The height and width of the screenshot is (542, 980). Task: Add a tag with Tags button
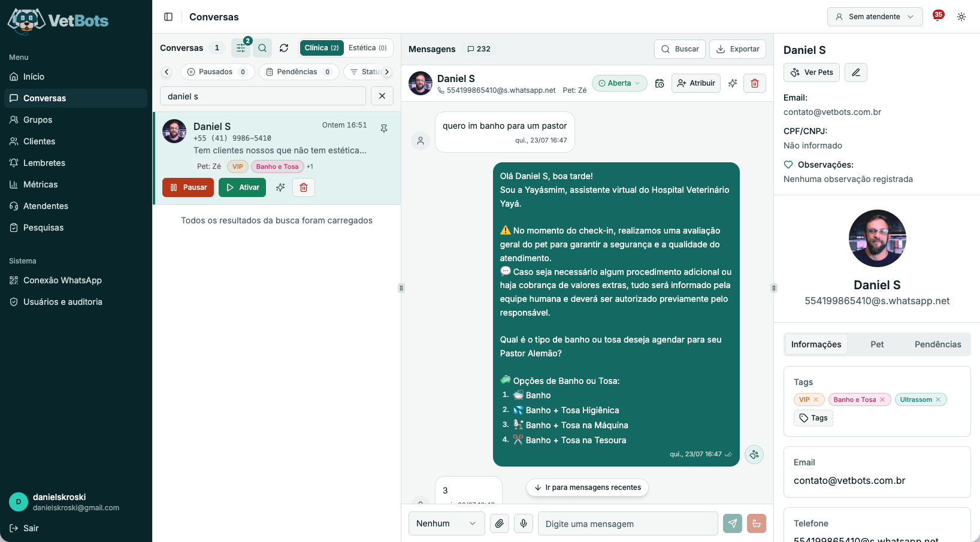(x=813, y=418)
